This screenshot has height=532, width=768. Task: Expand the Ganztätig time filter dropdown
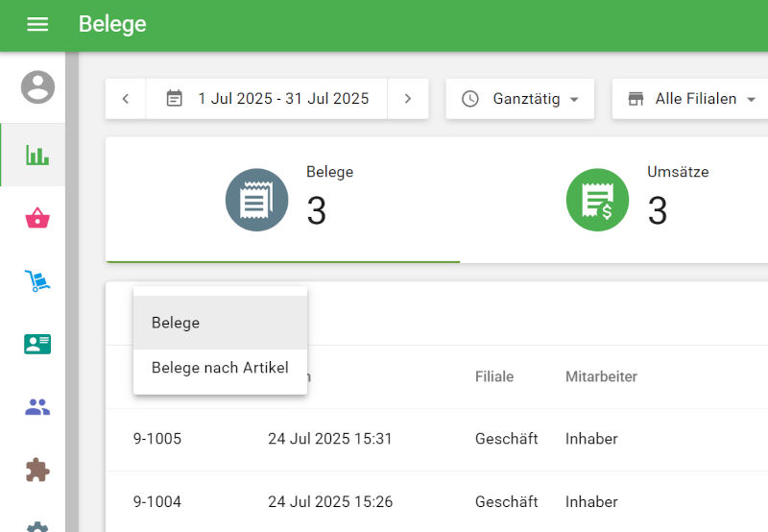click(x=520, y=99)
